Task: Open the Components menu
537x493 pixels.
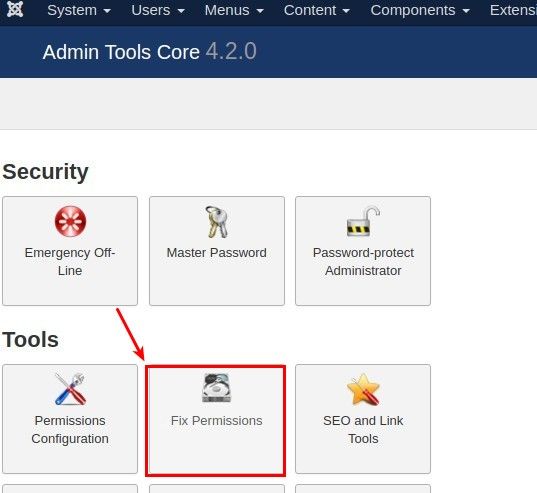Action: [420, 10]
